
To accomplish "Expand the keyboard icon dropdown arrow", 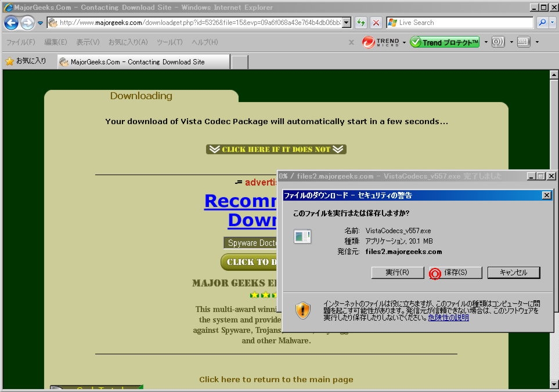I will tap(538, 42).
